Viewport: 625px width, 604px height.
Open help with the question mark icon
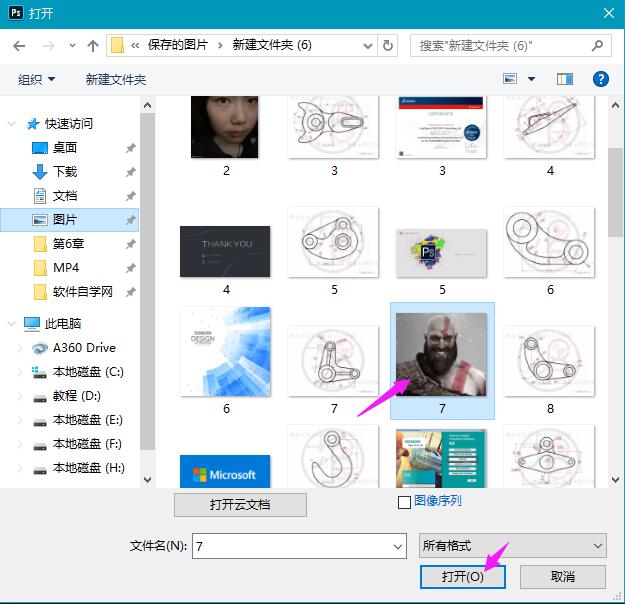point(600,79)
